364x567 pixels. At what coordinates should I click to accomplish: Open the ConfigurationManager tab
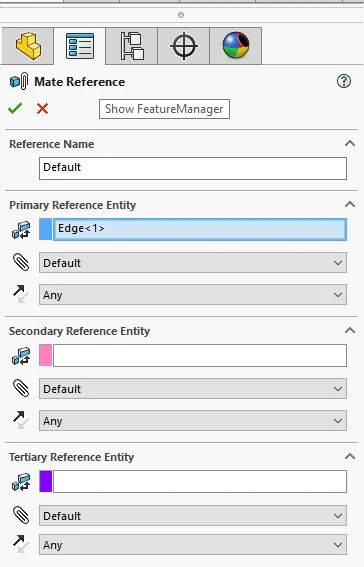[x=132, y=46]
